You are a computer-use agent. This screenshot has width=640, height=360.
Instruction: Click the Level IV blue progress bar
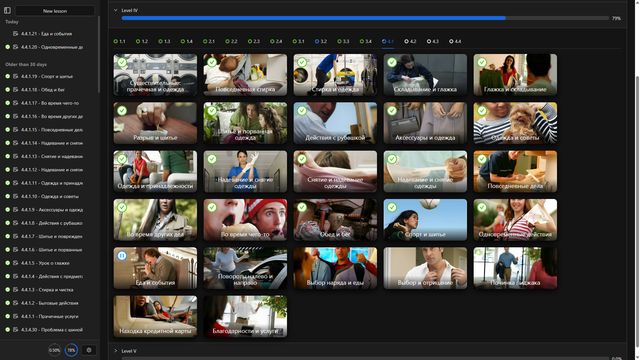coord(313,18)
